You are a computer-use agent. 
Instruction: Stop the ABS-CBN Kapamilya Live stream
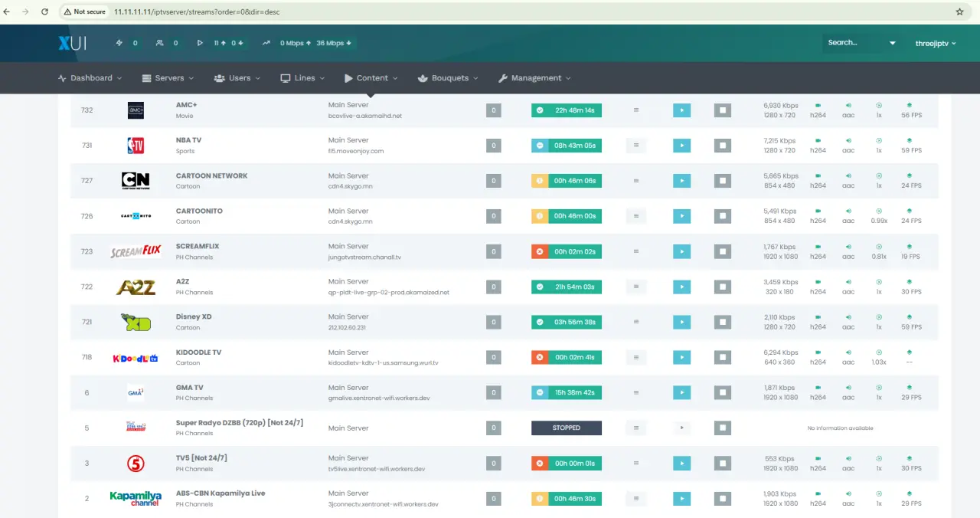[722, 498]
